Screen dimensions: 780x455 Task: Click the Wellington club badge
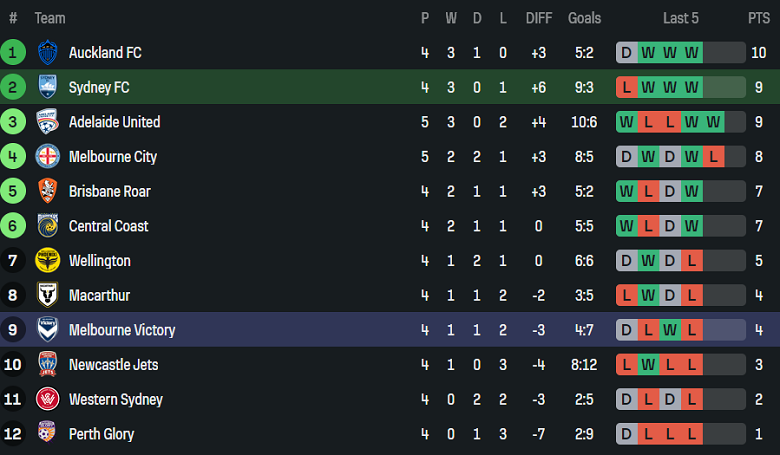click(47, 261)
